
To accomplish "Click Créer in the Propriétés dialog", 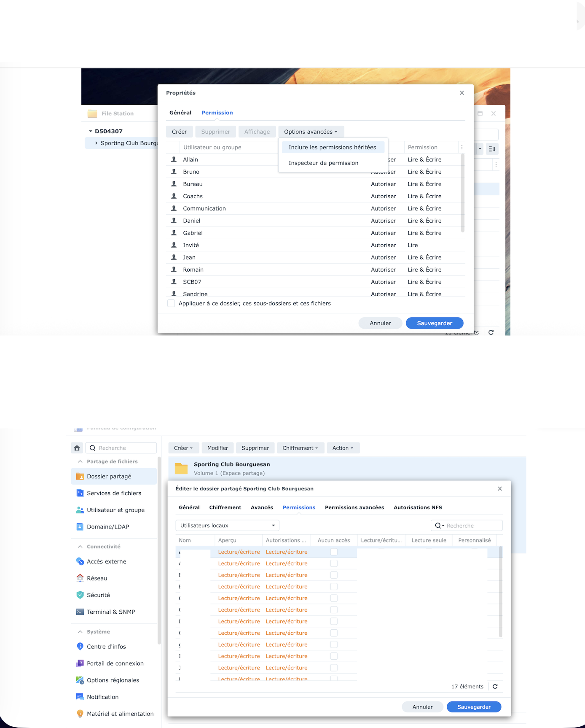I will [x=180, y=132].
